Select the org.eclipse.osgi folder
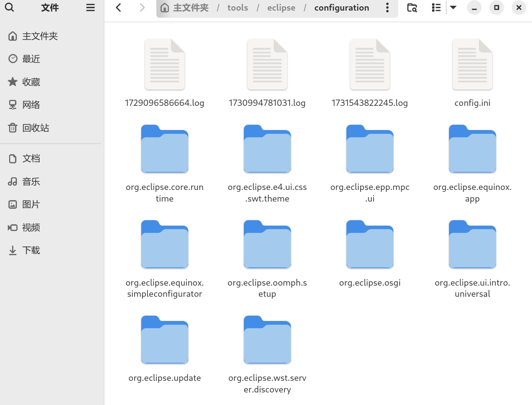 click(x=370, y=244)
